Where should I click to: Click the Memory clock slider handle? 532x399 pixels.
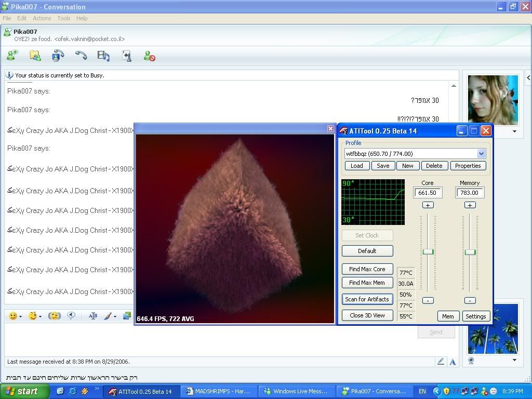470,252
